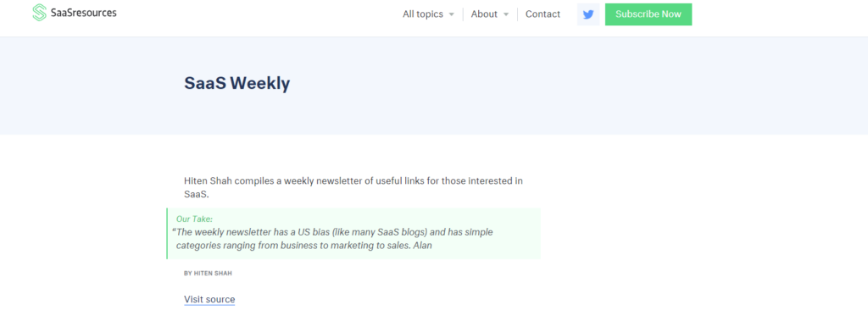Go to the Contact page
The width and height of the screenshot is (868, 327).
[x=542, y=14]
